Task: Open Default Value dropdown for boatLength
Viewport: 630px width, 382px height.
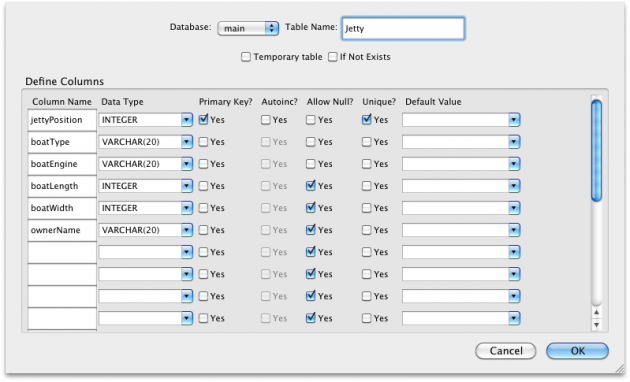Action: (x=514, y=186)
